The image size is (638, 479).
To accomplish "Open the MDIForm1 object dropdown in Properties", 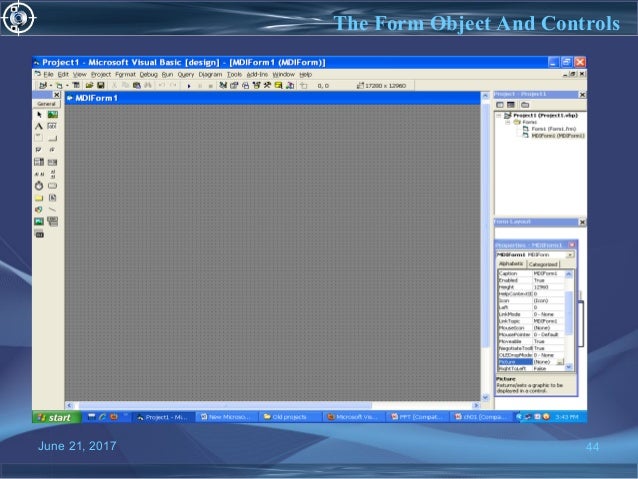I will point(570,255).
